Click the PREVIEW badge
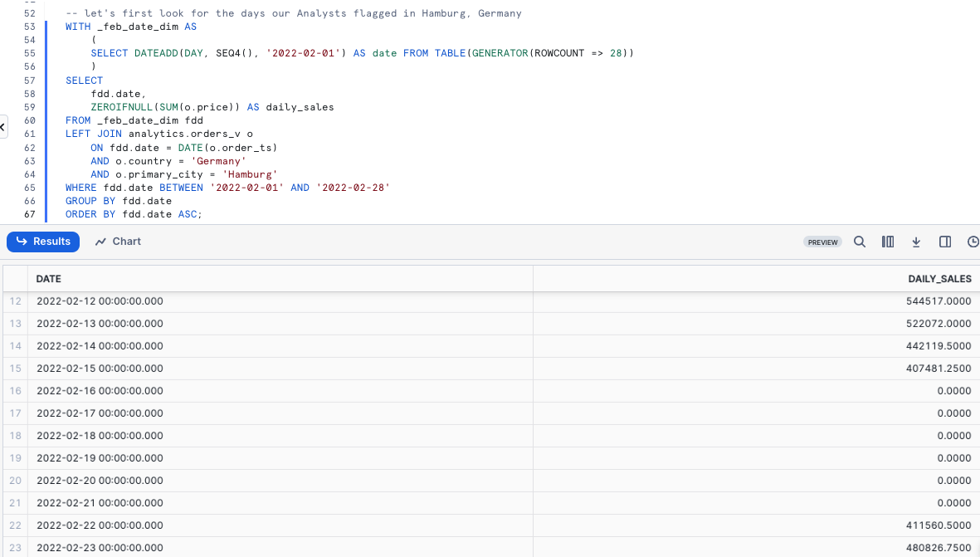The height and width of the screenshot is (557, 980). (x=822, y=242)
